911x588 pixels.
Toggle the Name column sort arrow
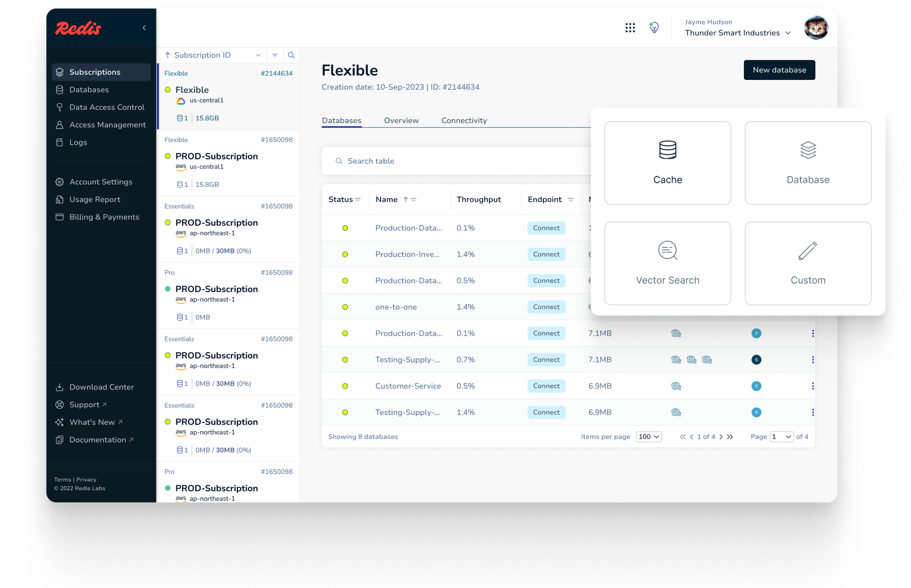[x=405, y=199]
